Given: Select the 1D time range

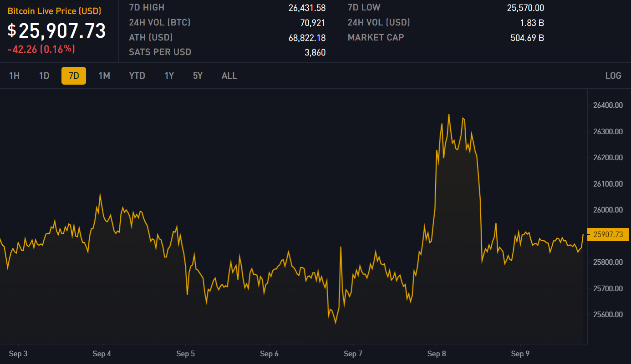Looking at the screenshot, I should (x=44, y=76).
